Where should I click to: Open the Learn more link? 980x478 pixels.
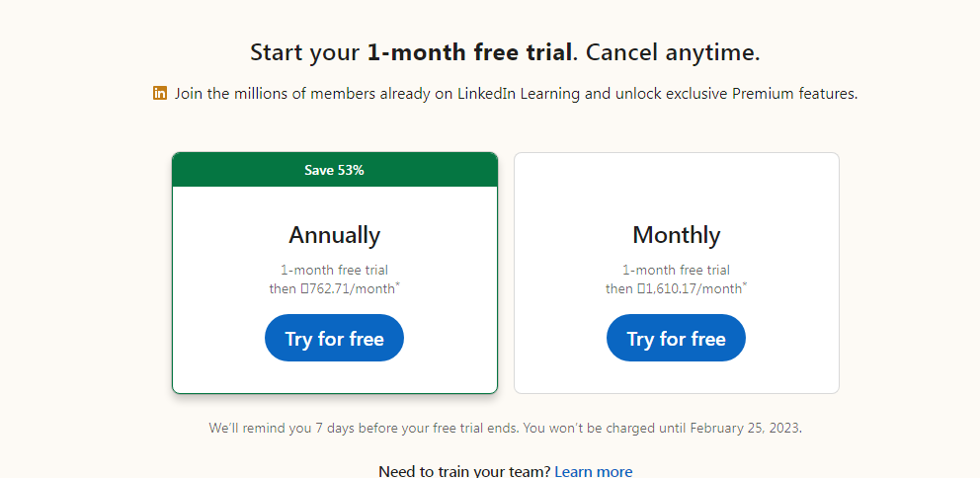pos(593,471)
